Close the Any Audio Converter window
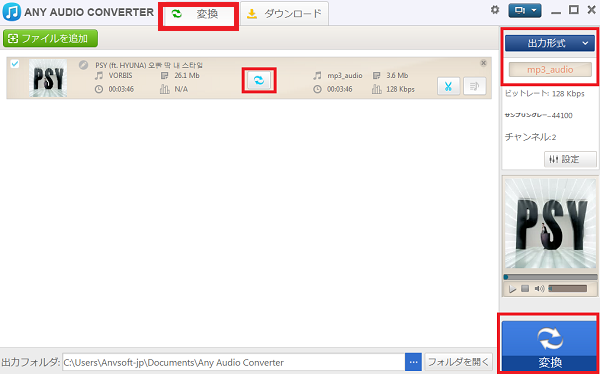 [591, 10]
